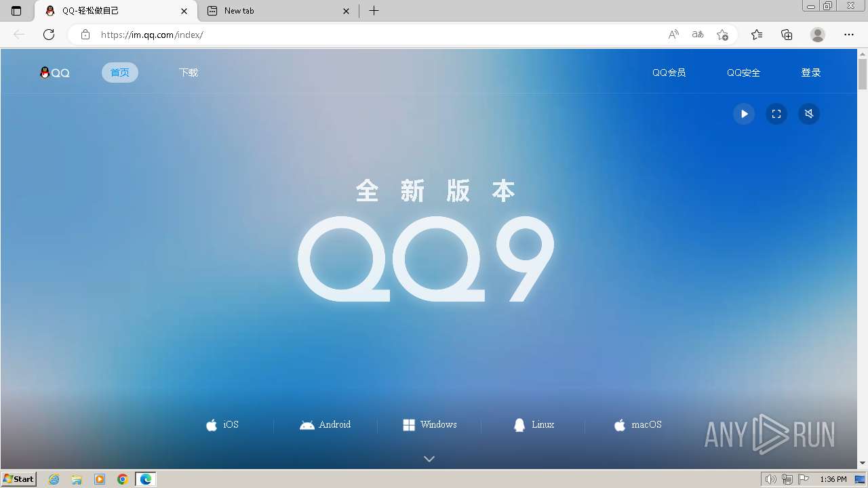Switch to the New tab tab
This screenshot has height=488, width=868.
coord(279,11)
